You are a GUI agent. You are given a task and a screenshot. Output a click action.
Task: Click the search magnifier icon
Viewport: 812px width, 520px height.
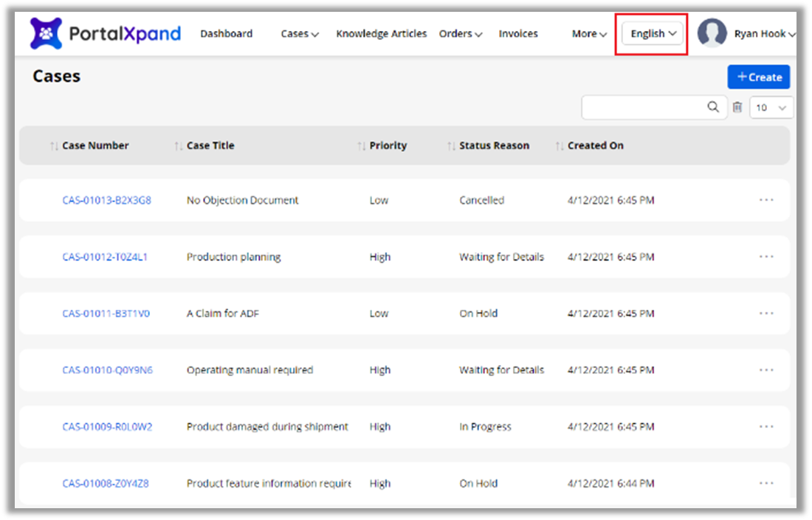coord(713,107)
